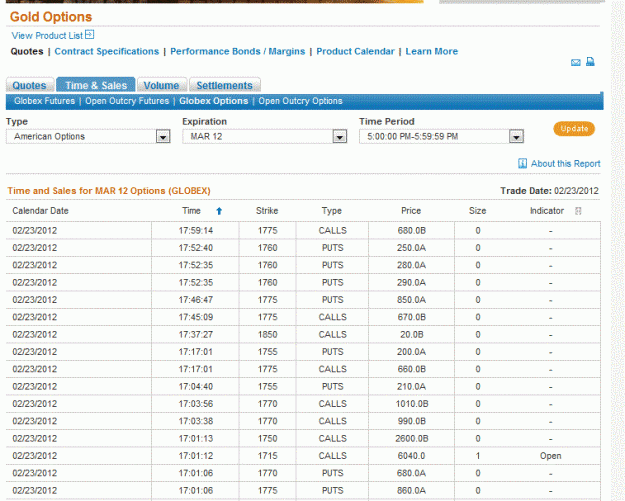Click the 17:45:09 time cell
625x501 pixels.
tap(195, 317)
